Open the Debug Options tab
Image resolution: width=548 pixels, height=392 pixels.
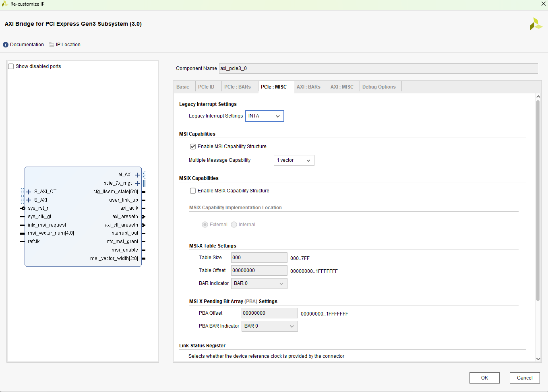[379, 87]
